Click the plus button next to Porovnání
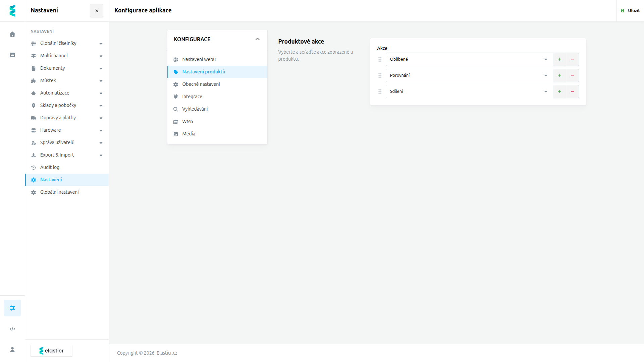The image size is (644, 362). (559, 75)
